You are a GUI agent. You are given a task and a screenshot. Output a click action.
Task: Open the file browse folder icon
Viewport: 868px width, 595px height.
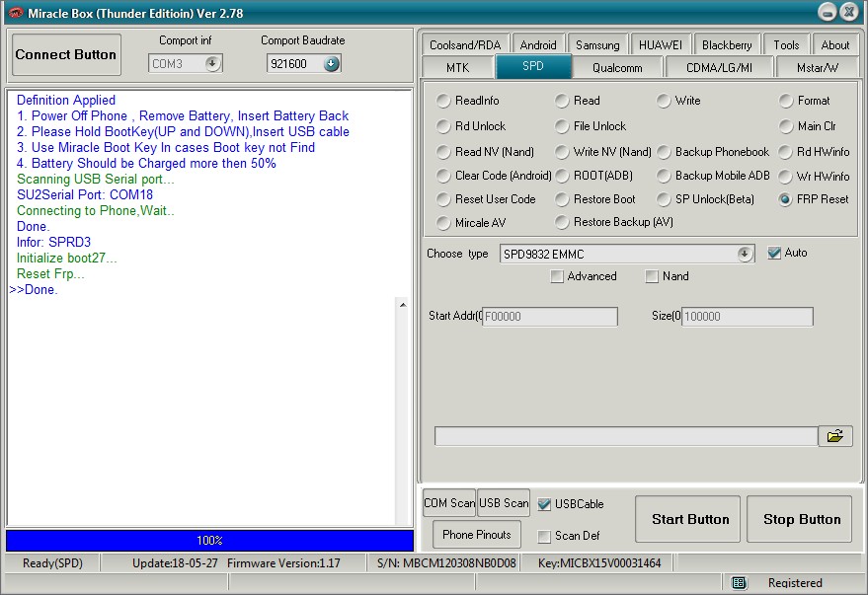pyautogui.click(x=834, y=436)
